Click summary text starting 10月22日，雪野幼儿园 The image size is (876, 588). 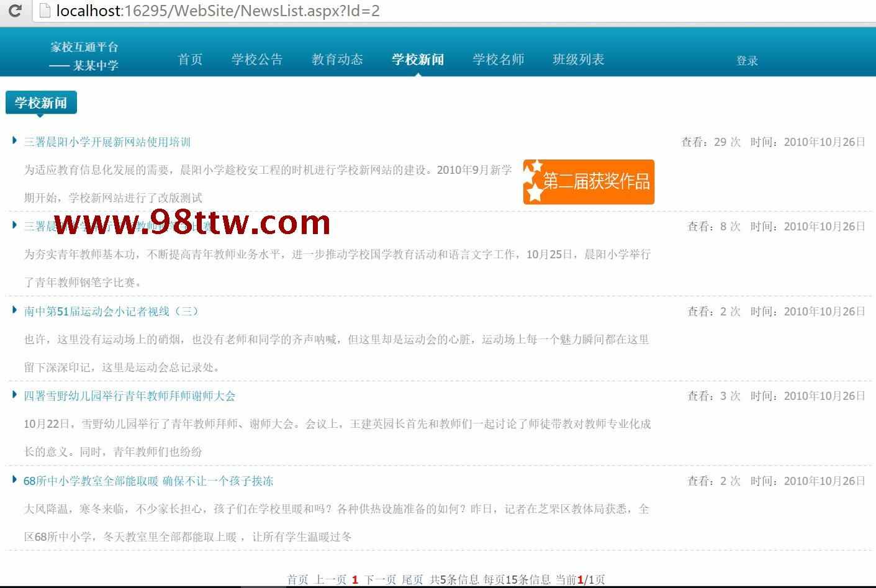[x=337, y=438]
